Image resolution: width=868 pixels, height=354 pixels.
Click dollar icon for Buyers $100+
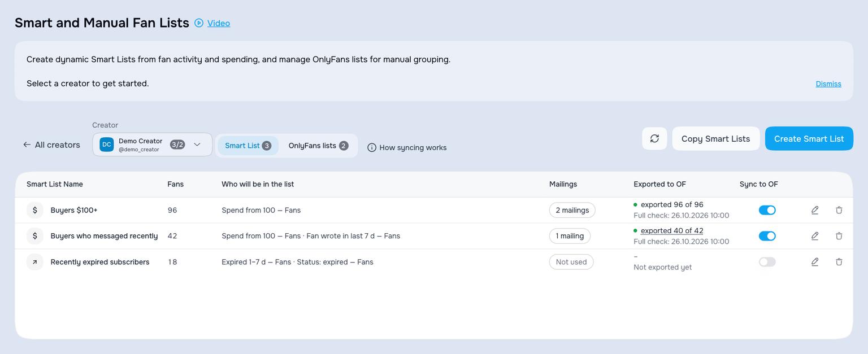tap(35, 210)
